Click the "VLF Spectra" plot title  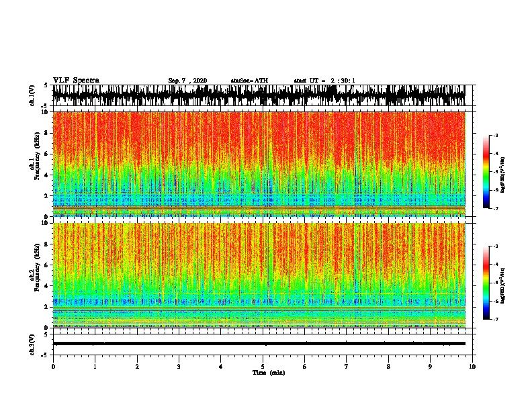click(76, 81)
